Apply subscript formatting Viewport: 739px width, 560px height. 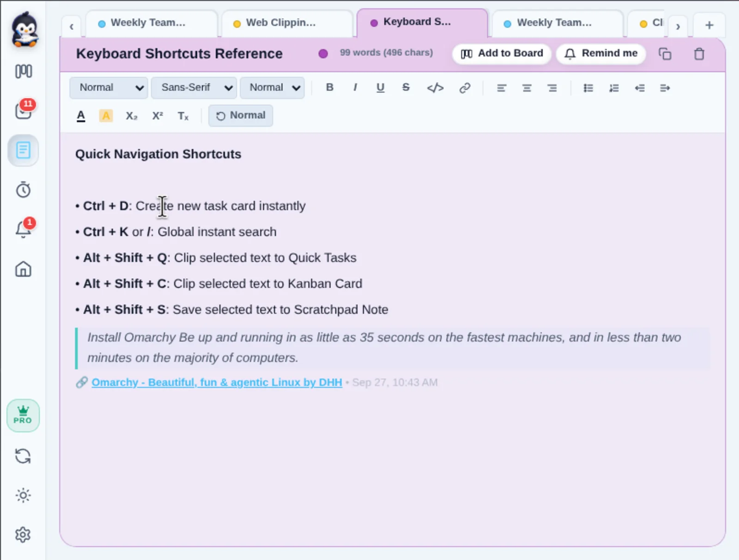132,115
